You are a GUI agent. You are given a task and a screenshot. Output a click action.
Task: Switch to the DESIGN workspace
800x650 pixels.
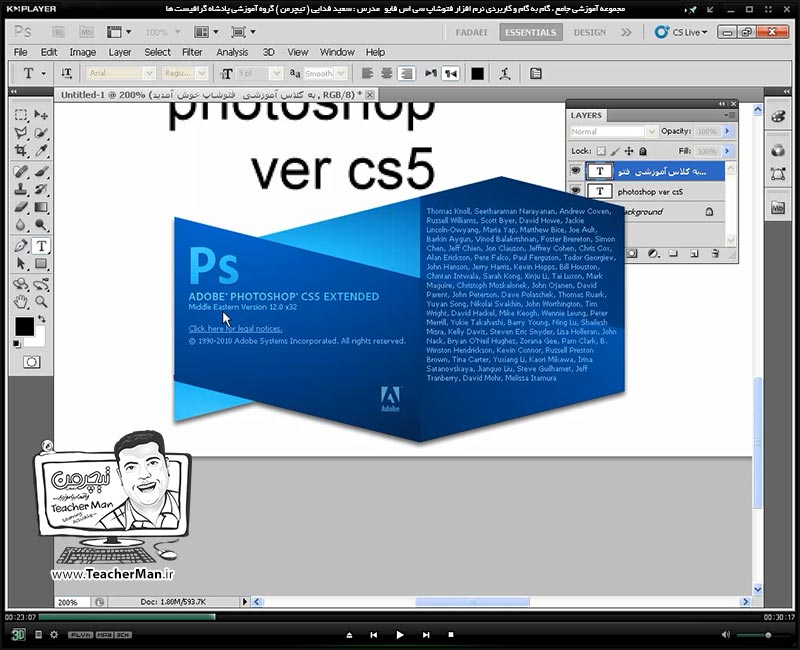[x=589, y=32]
